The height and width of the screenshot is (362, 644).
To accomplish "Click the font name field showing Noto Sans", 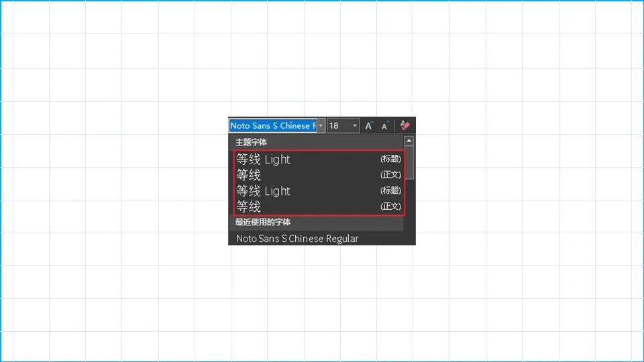I will click(273, 125).
